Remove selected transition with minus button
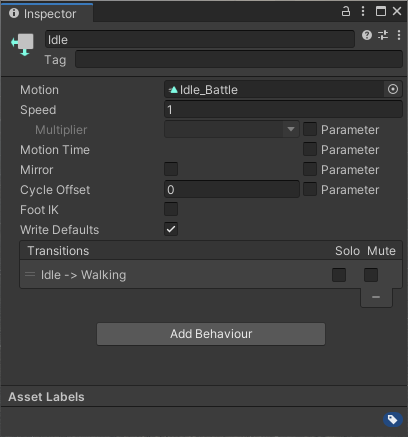408x437 pixels. pyautogui.click(x=376, y=297)
